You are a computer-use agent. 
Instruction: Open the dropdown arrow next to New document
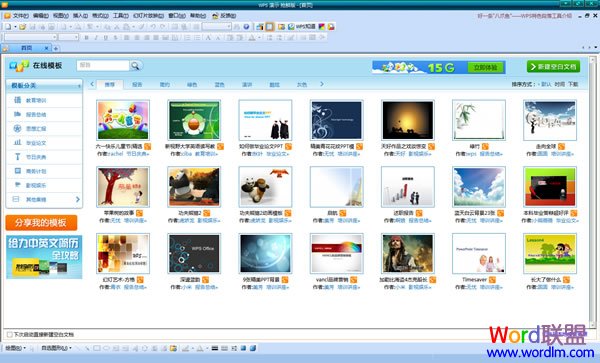pyautogui.click(x=15, y=27)
